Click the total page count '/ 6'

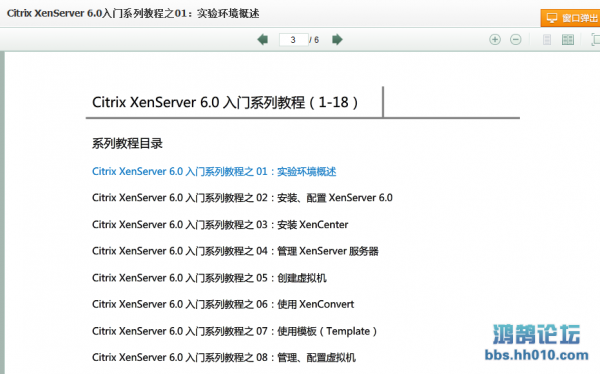point(314,40)
